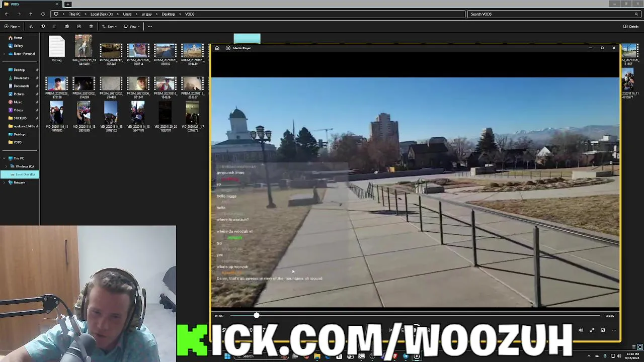The height and width of the screenshot is (362, 644).
Task: Select the VID_20201129 video file
Action: [x=165, y=117]
